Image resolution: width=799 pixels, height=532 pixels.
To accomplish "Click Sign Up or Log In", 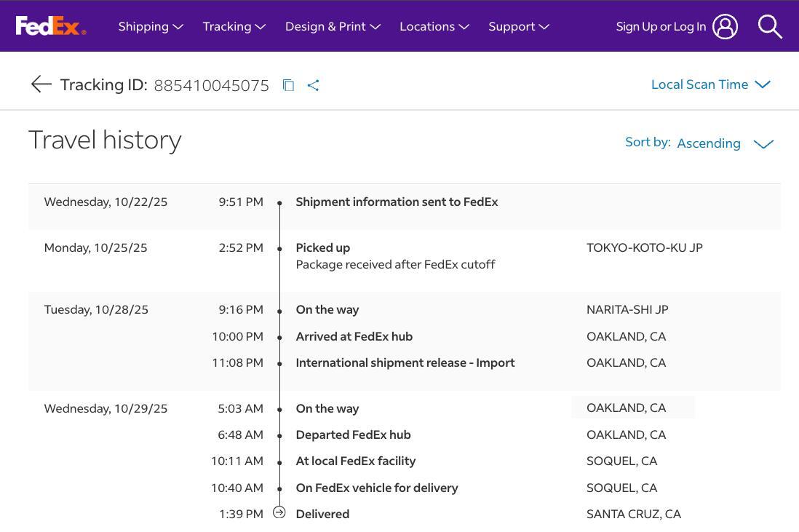I will (660, 26).
